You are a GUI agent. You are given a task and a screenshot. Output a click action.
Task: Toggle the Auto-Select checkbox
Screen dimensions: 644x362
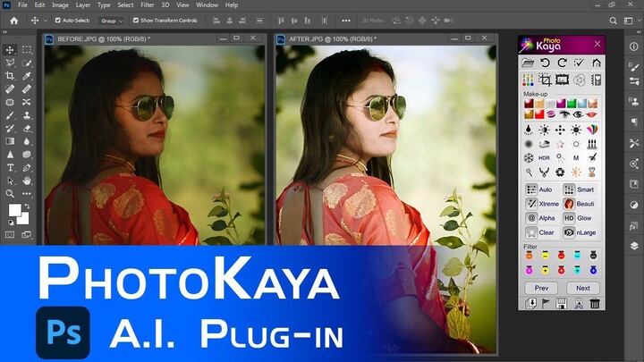pos(58,20)
